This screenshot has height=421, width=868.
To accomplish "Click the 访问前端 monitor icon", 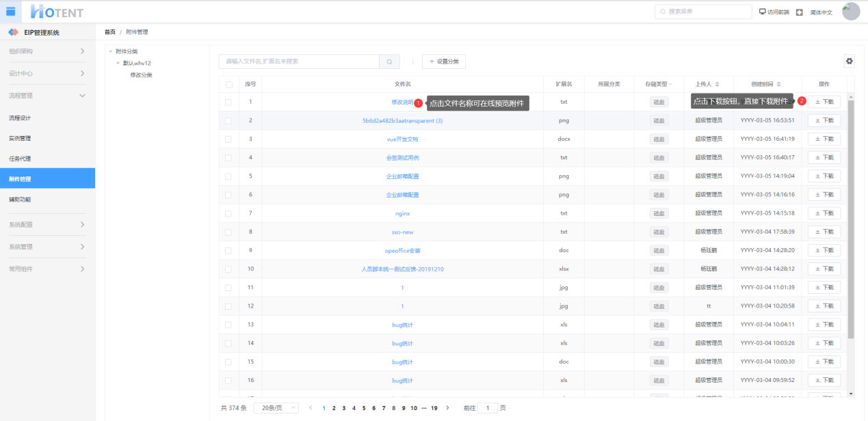I will click(763, 12).
